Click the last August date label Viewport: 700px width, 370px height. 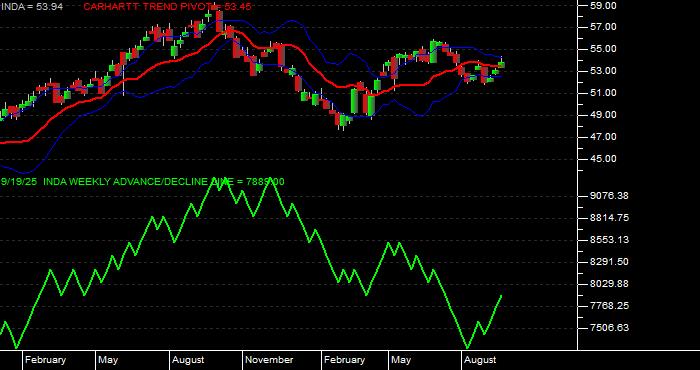pos(480,360)
